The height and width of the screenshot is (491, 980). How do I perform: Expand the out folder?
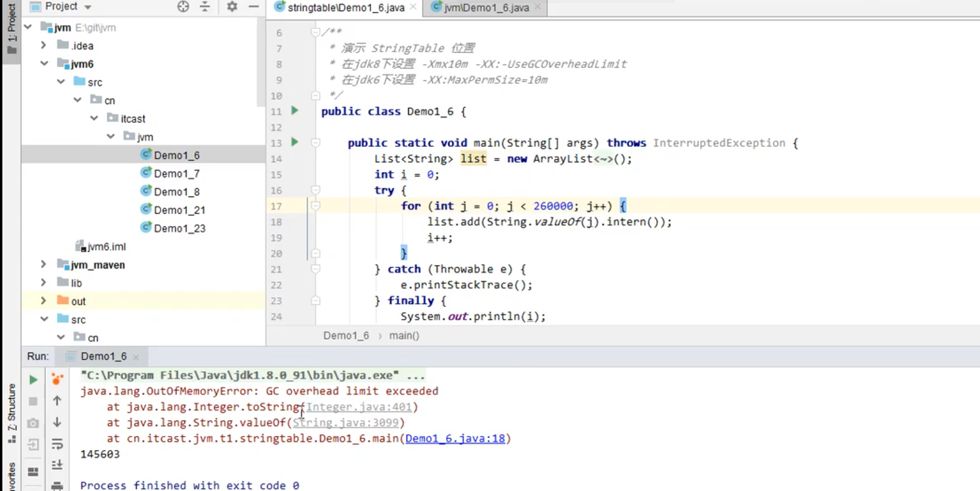click(x=44, y=301)
